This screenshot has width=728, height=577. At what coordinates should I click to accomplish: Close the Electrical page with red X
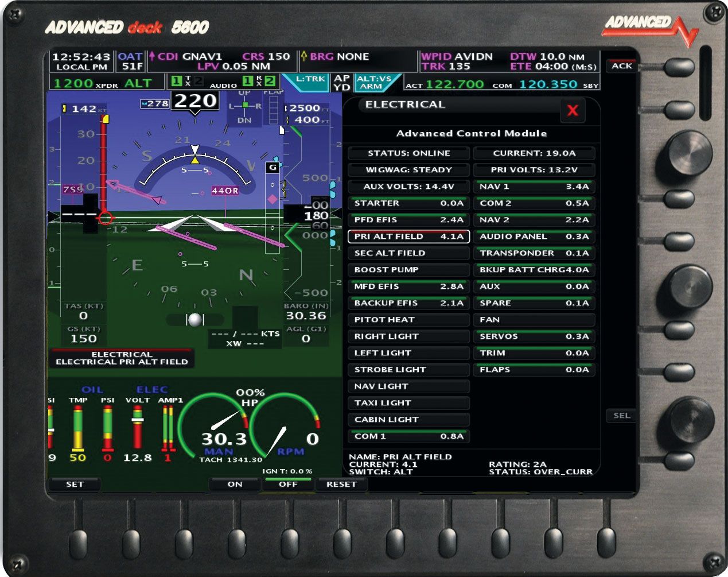coord(573,110)
